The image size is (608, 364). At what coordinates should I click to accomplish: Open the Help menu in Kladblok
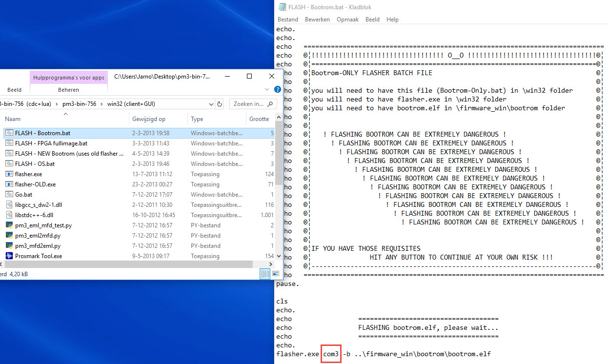(x=392, y=20)
